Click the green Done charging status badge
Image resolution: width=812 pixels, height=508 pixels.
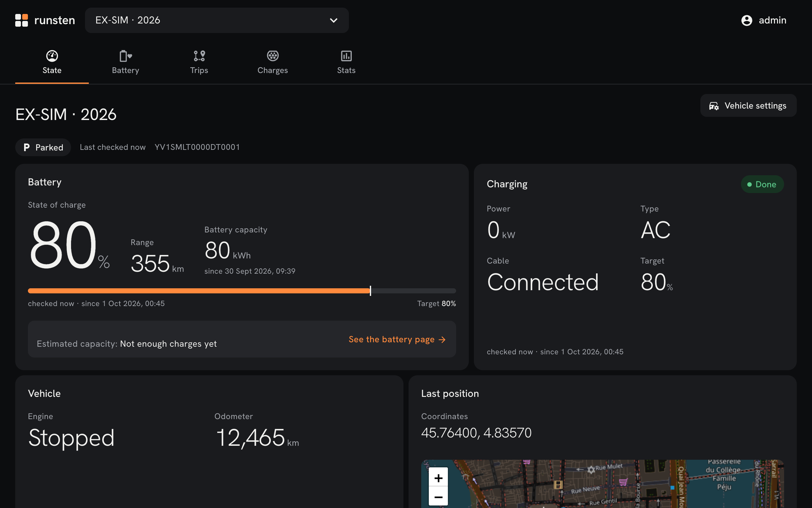point(762,184)
